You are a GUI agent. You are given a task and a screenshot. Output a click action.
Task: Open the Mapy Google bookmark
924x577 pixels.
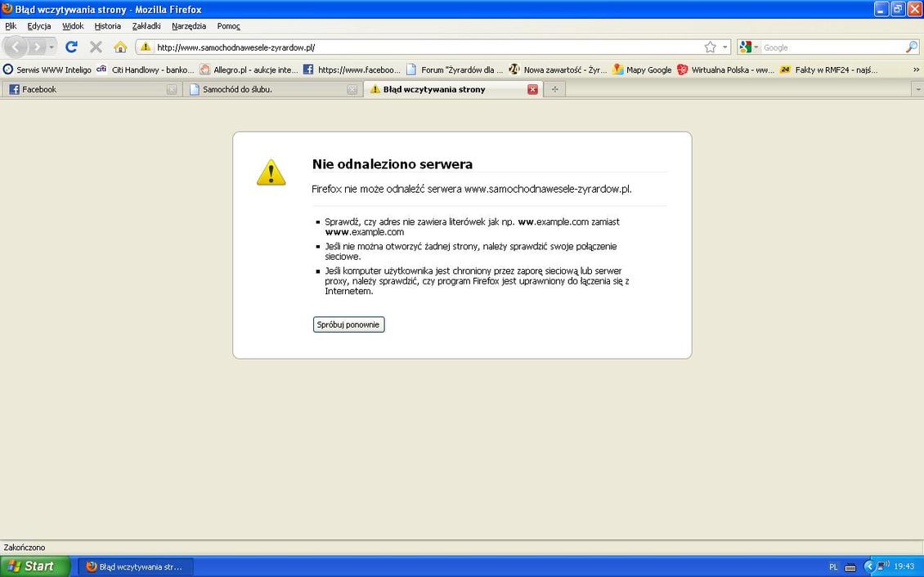pos(642,70)
